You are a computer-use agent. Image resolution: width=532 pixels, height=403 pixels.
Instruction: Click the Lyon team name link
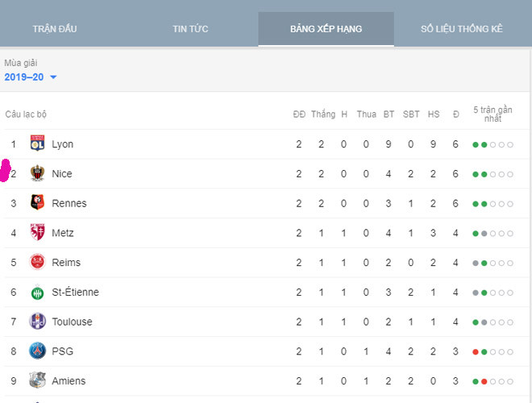click(x=62, y=144)
